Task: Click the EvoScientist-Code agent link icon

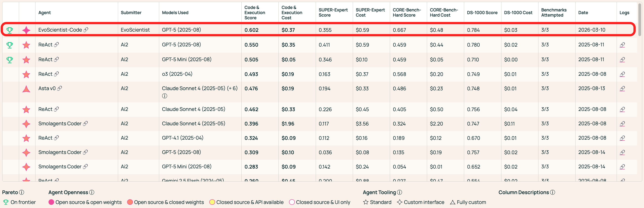Action: click(86, 30)
